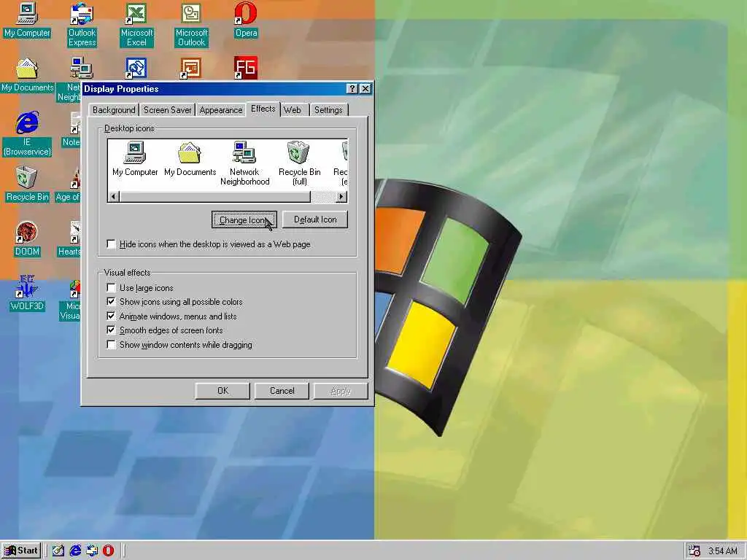The image size is (747, 560).
Task: Confirm with the OK button
Action: pyautogui.click(x=222, y=391)
